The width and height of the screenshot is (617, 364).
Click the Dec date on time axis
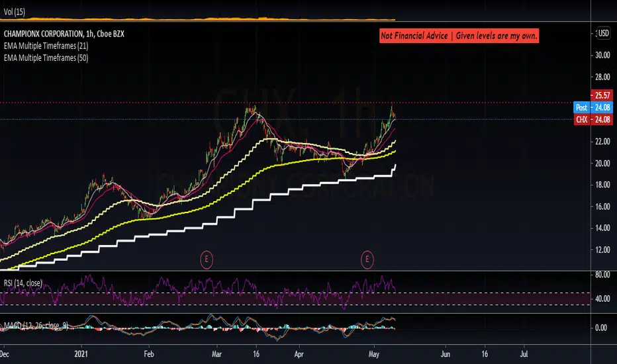click(5, 354)
